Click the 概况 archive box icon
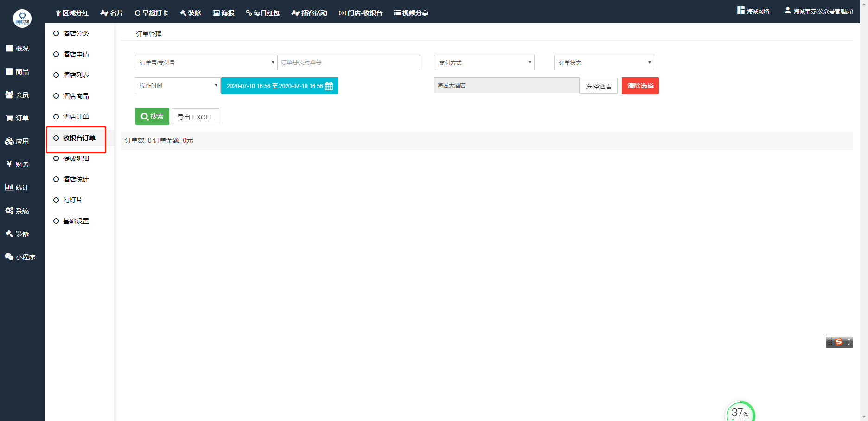Viewport: 868px width, 421px height. pos(9,48)
